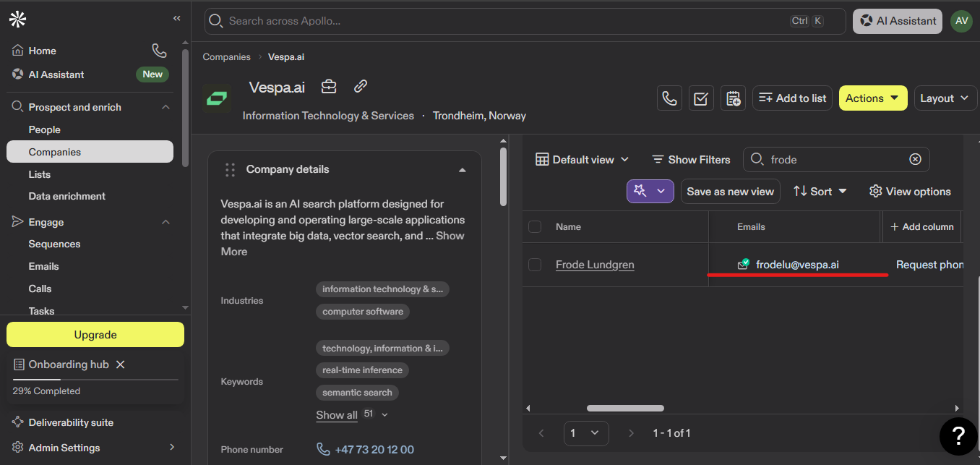Collapse the Company details panel
Image resolution: width=980 pixels, height=465 pixels.
tap(463, 170)
